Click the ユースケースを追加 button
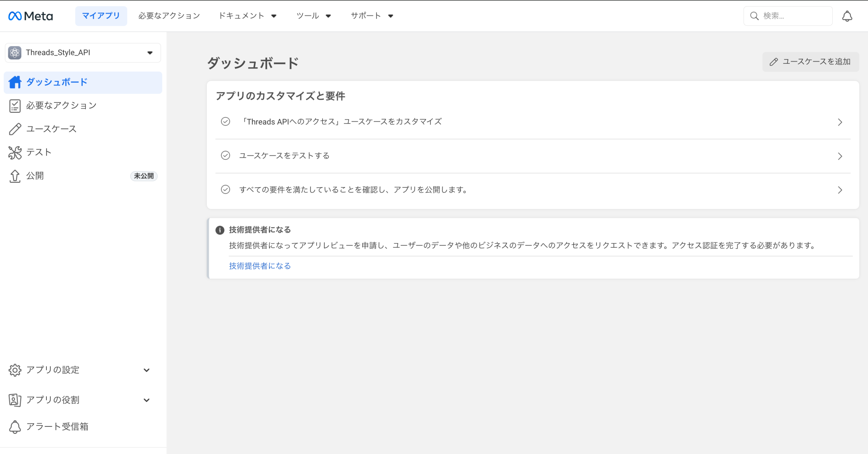 click(810, 62)
